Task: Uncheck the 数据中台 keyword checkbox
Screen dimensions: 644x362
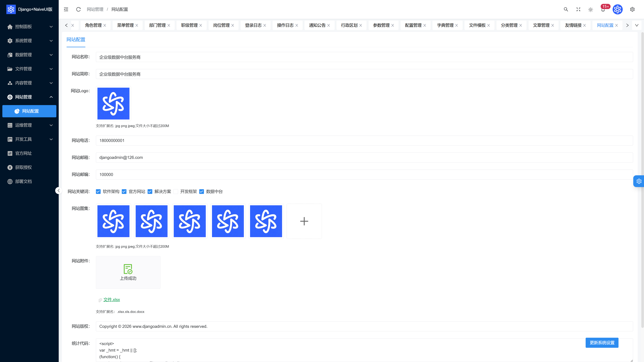Action: point(201,191)
